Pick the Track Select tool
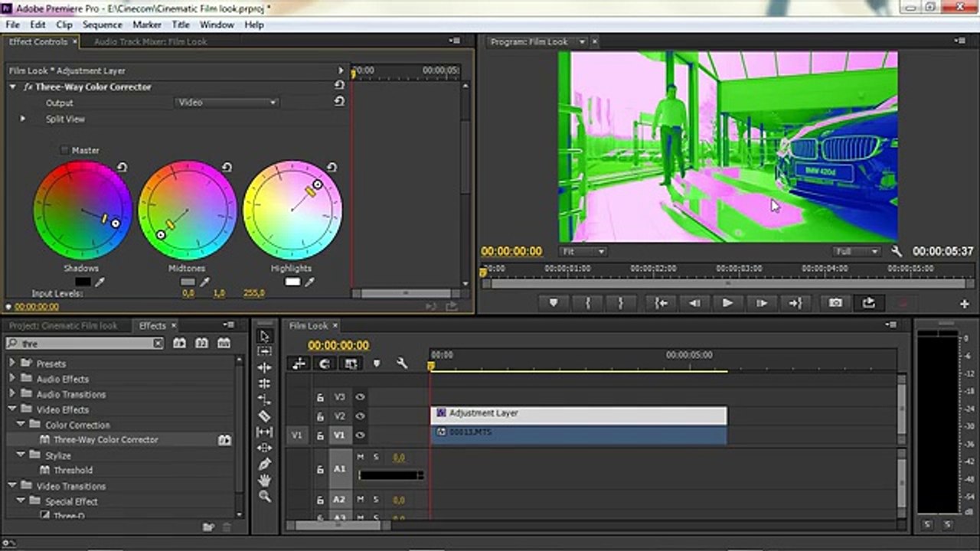This screenshot has height=551, width=980. [265, 351]
